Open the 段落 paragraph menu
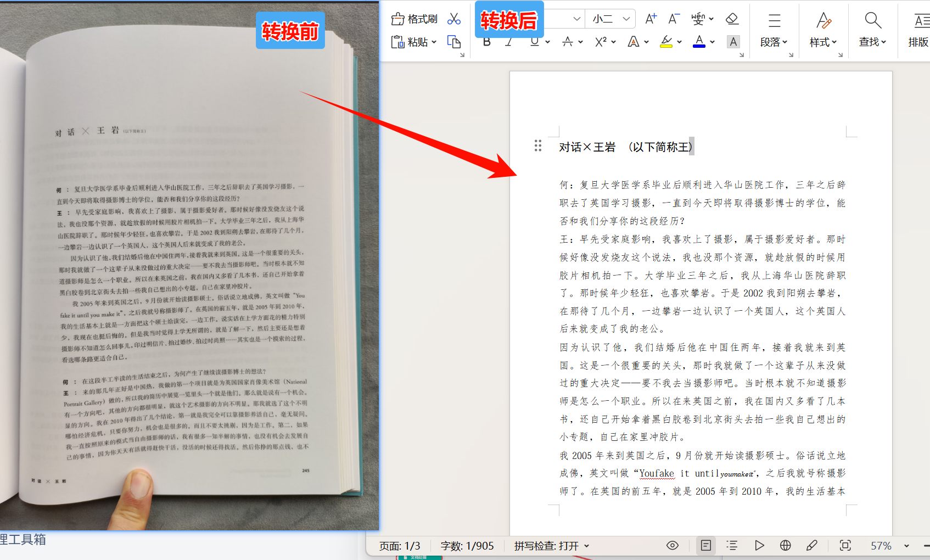 point(774,30)
